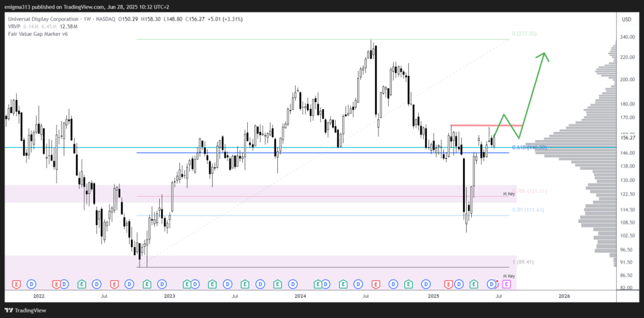This screenshot has width=644, height=318.
Task: Click the 2026 time axis label
Action: [564, 295]
